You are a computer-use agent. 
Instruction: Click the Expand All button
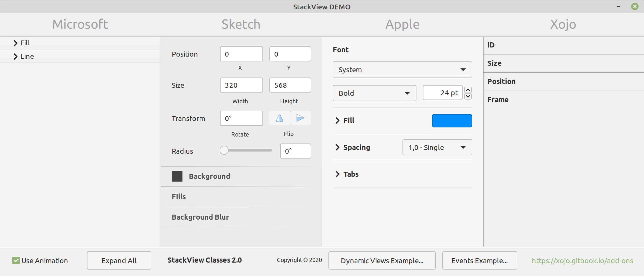click(x=119, y=260)
